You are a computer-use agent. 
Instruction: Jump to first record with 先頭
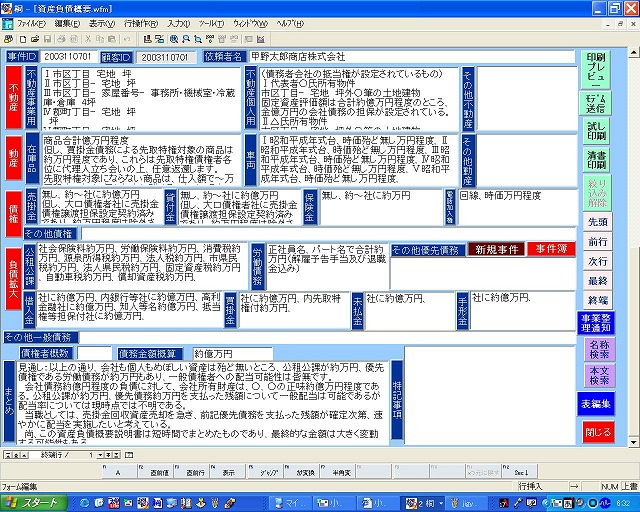[x=598, y=221]
